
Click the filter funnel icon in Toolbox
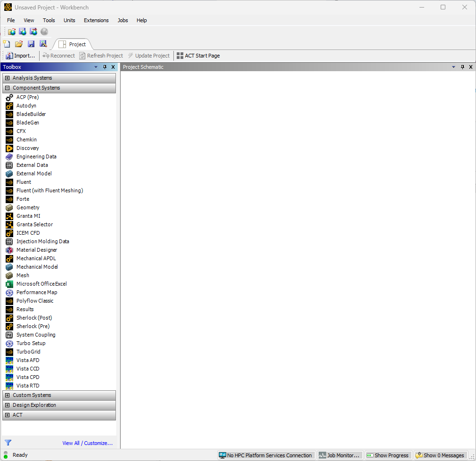pos(8,443)
